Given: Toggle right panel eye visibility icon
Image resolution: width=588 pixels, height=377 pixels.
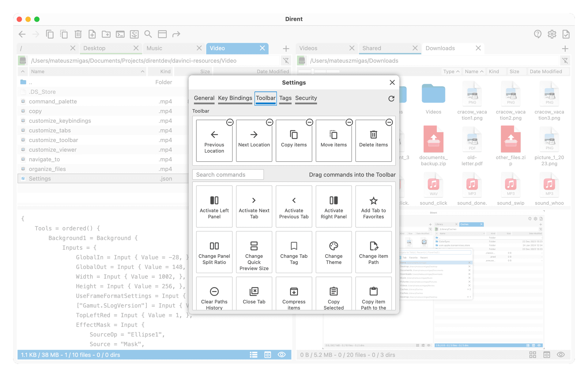Looking at the screenshot, I should [561, 355].
